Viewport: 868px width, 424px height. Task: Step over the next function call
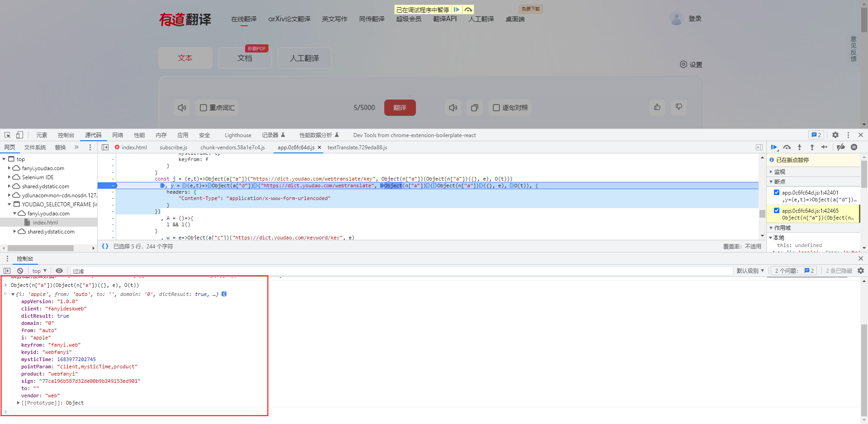click(x=787, y=147)
